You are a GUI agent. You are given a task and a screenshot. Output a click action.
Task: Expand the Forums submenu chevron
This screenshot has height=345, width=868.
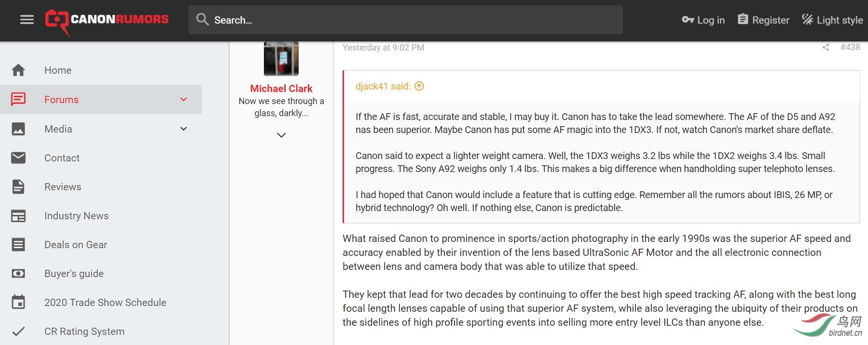(x=183, y=100)
